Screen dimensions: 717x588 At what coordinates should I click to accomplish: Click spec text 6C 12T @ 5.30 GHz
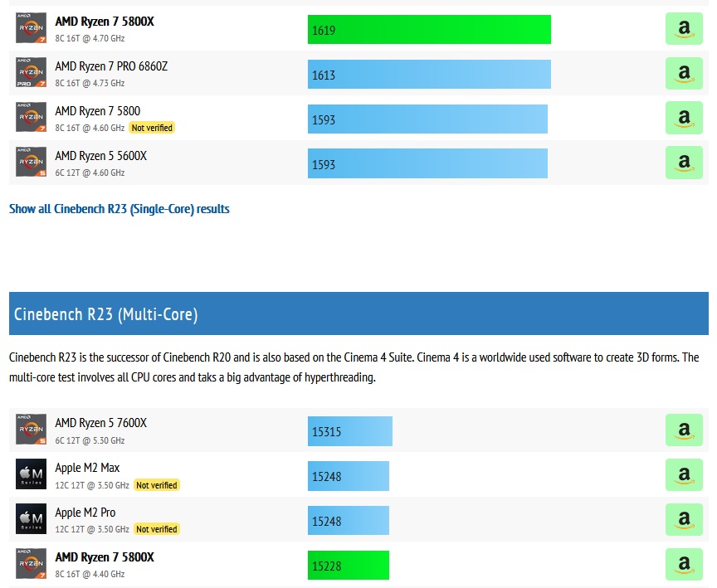[x=90, y=441]
